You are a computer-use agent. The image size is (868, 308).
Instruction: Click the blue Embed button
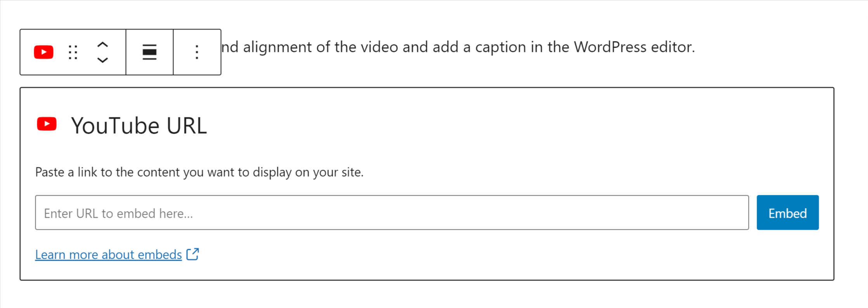[788, 213]
